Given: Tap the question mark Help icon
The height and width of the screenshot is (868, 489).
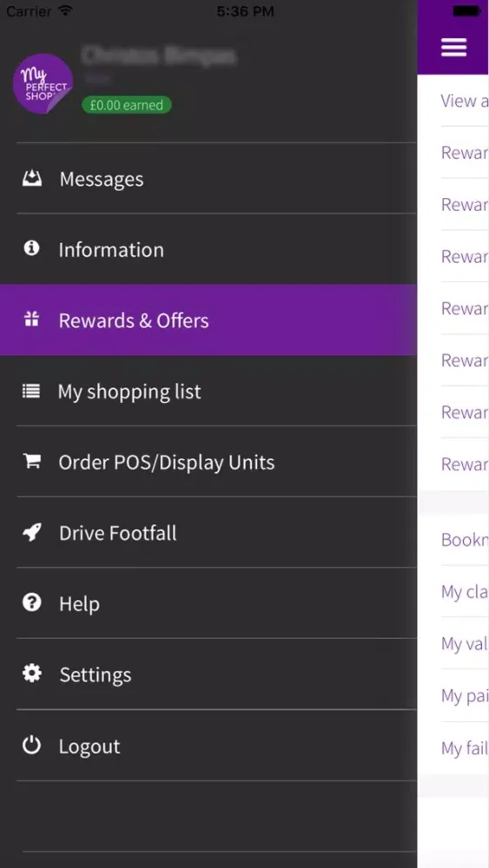Looking at the screenshot, I should pos(31,602).
